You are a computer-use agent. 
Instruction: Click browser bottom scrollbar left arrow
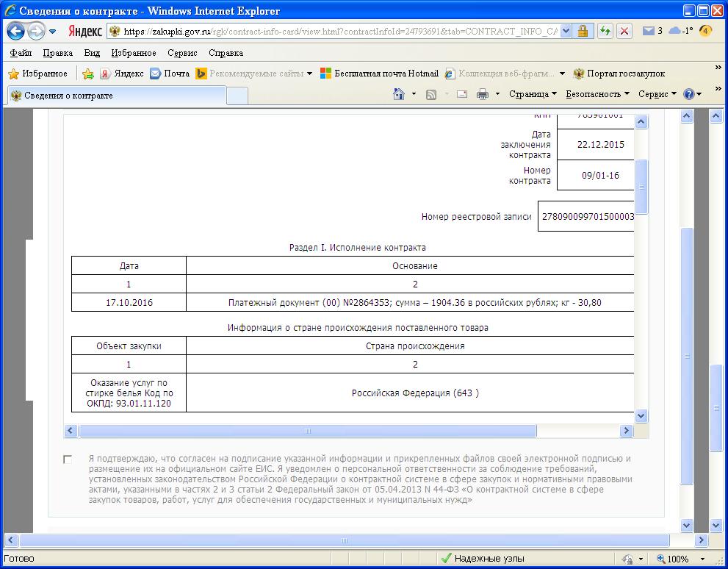[x=11, y=540]
